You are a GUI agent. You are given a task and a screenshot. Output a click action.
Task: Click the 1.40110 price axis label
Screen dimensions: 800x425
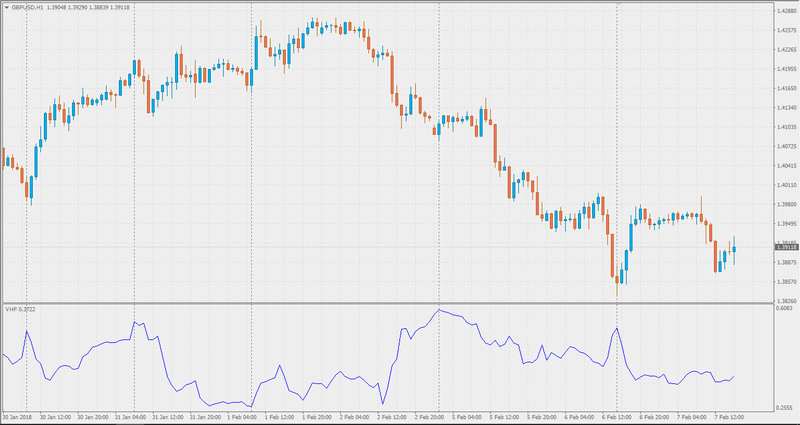pos(787,185)
